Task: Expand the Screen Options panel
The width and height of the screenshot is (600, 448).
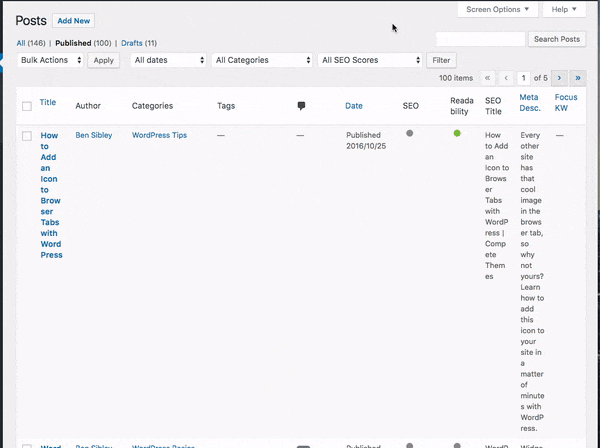Action: tap(497, 9)
